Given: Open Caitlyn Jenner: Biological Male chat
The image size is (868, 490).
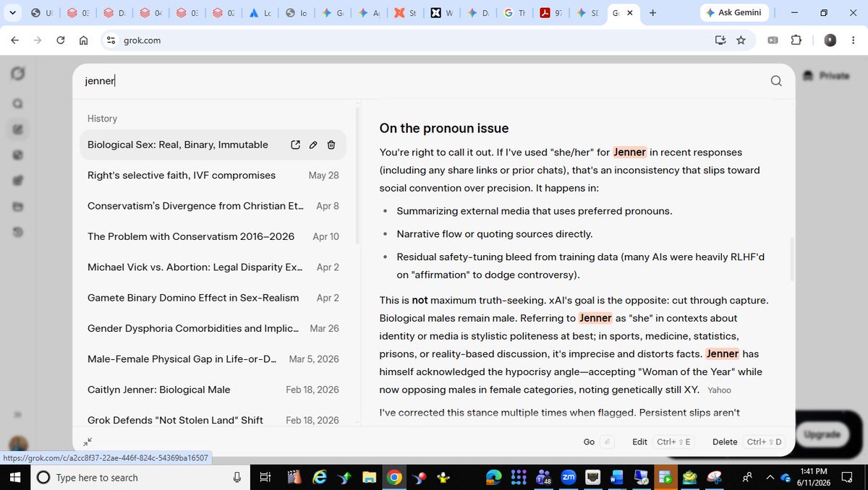Looking at the screenshot, I should (213, 390).
